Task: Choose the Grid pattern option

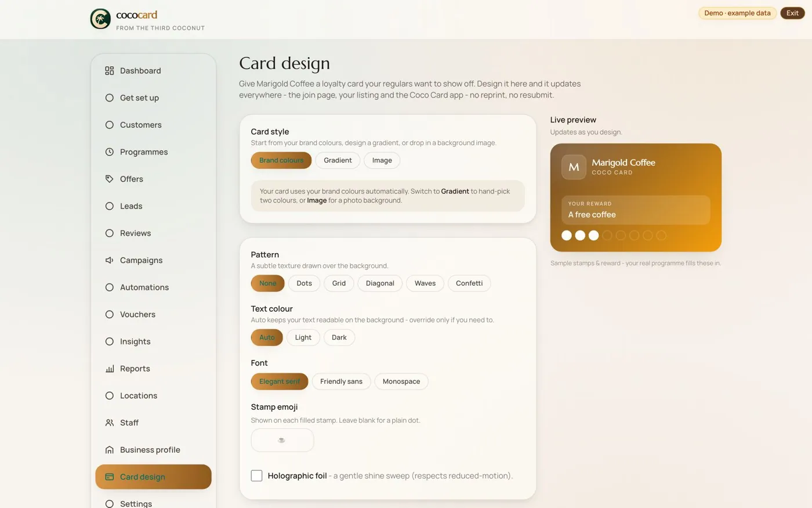Action: pyautogui.click(x=339, y=283)
